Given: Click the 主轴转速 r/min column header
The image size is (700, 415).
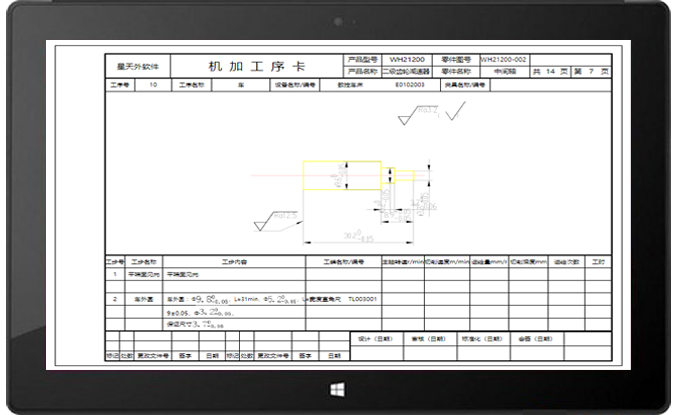Looking at the screenshot, I should (x=403, y=260).
